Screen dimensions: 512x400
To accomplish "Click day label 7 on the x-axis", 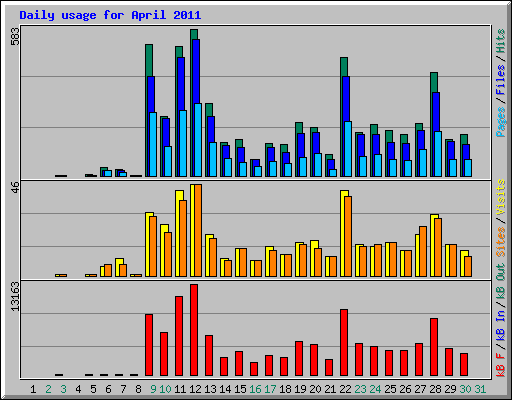I will point(123,389).
